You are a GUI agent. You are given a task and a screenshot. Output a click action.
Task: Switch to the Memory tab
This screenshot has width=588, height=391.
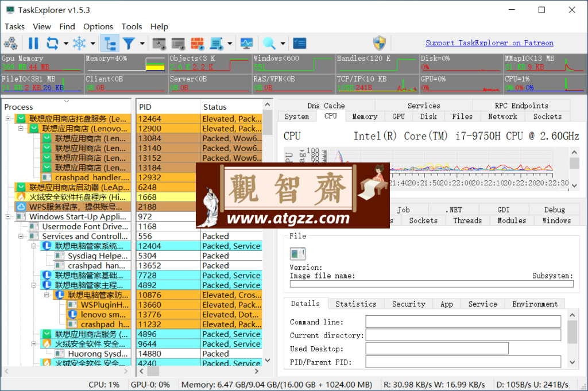tap(365, 117)
